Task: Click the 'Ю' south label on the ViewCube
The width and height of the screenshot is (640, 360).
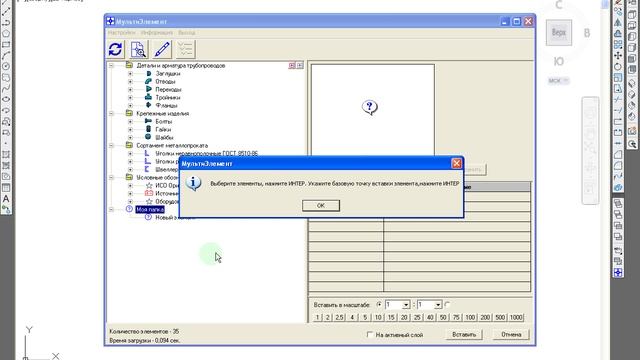Action: click(558, 62)
